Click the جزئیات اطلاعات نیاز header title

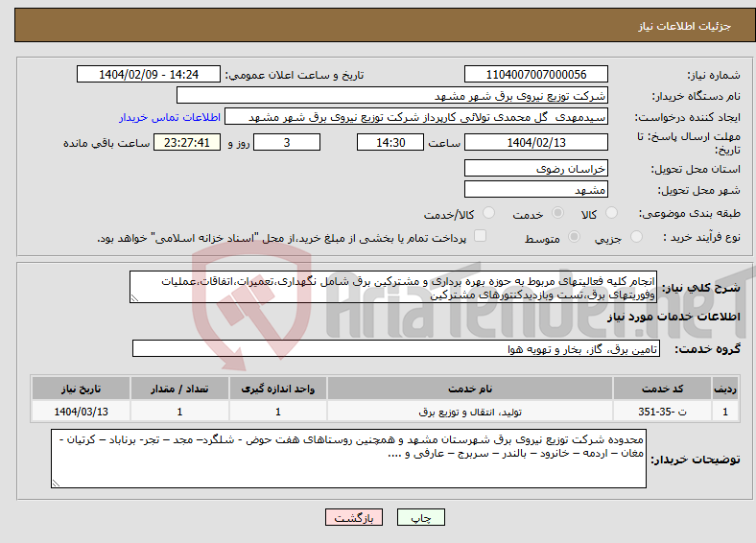(685, 26)
